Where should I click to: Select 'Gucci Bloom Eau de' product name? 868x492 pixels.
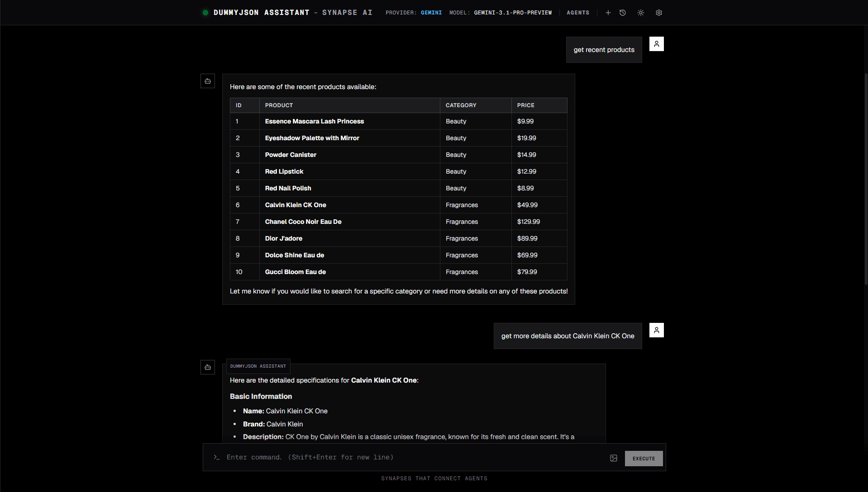[x=296, y=272]
